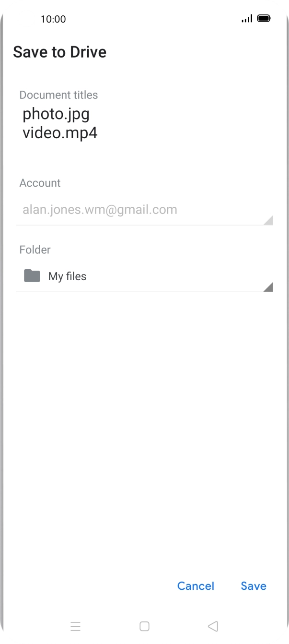Tap the cellular signal strength icon

tap(247, 19)
